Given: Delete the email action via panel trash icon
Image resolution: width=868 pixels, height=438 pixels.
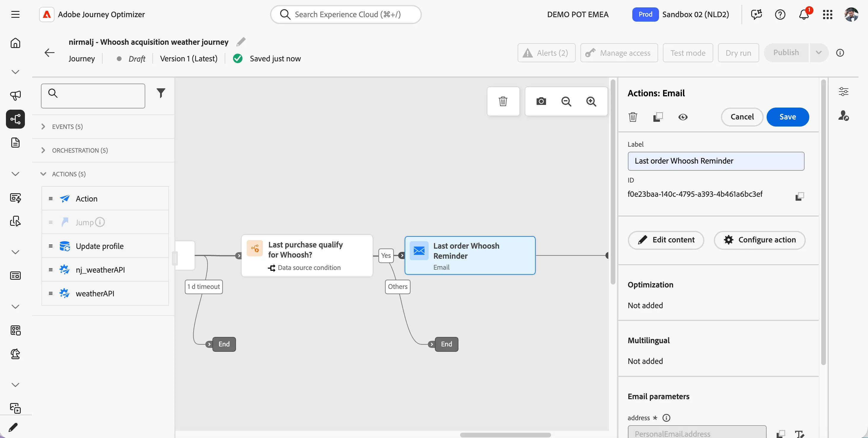Looking at the screenshot, I should [633, 117].
